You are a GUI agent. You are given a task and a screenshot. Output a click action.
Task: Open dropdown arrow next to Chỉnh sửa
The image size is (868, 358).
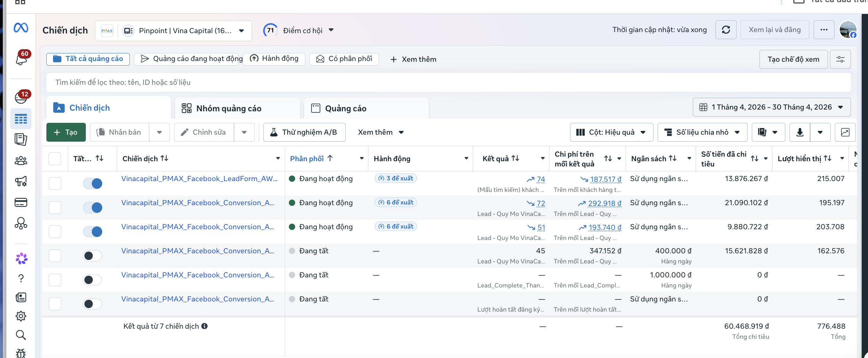click(244, 132)
